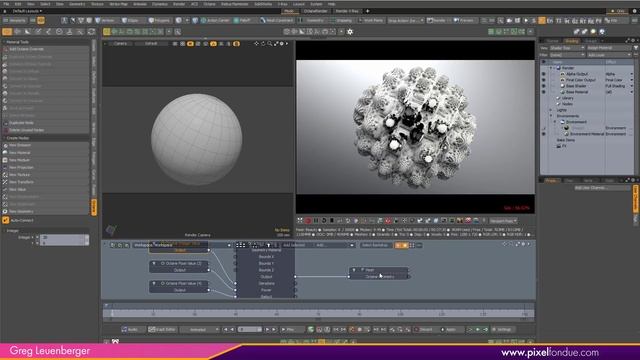Click the orange vertical Octane side tab

click(x=94, y=207)
